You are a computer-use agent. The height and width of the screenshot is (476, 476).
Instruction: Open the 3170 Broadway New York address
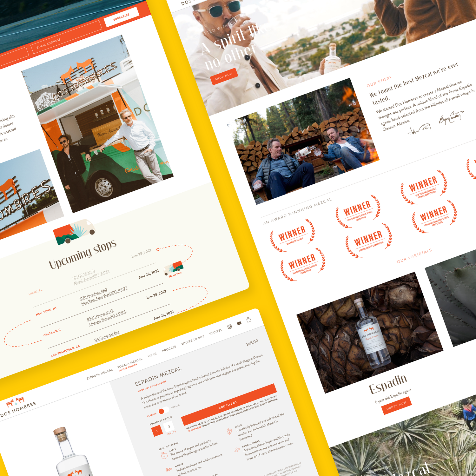coord(103,295)
